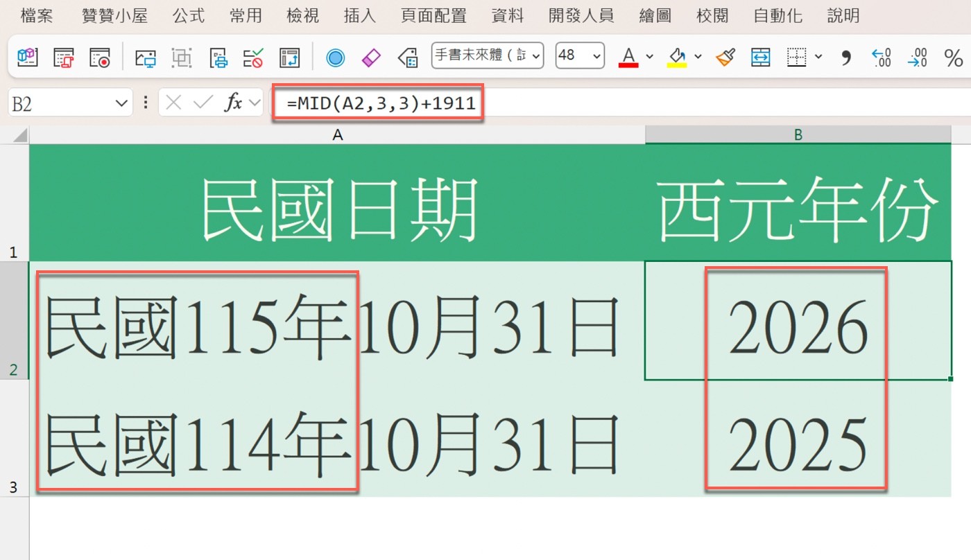This screenshot has height=560, width=971.
Task: Click the fx Insert Function button
Action: [x=234, y=103]
